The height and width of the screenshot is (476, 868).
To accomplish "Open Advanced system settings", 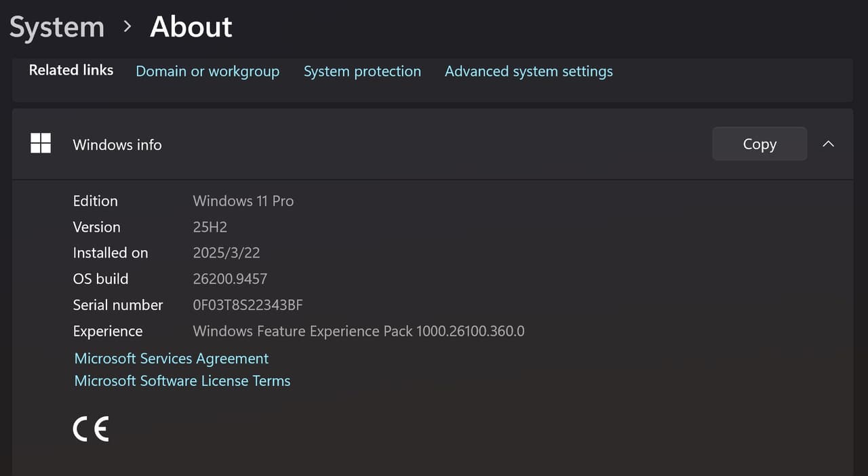I will (x=529, y=71).
